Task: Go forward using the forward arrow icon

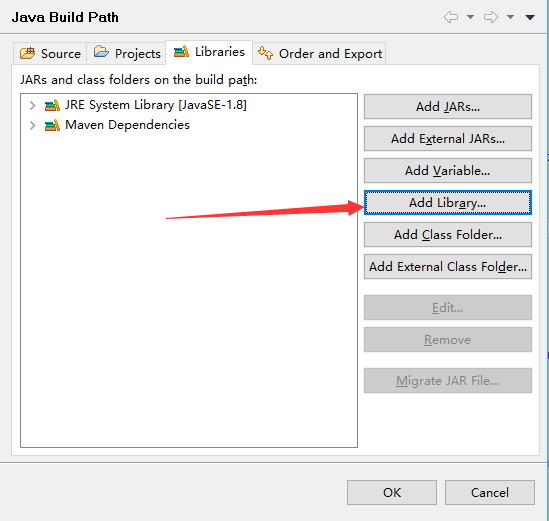Action: coord(491,17)
